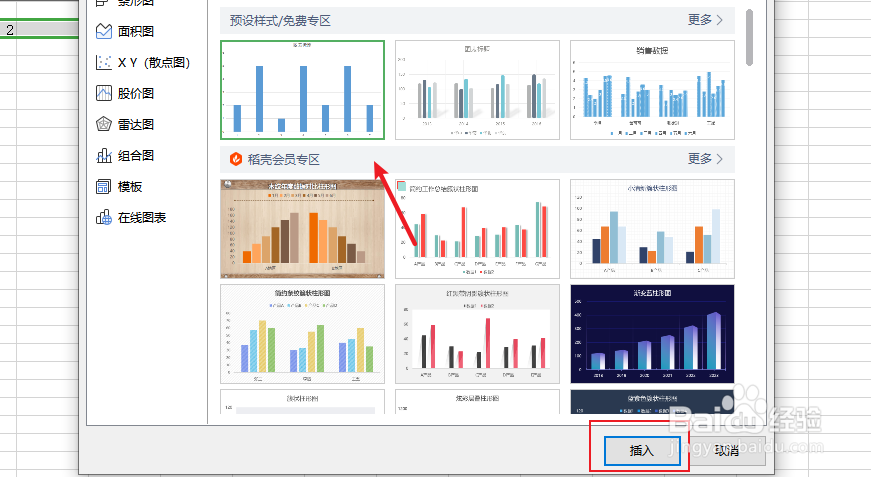This screenshot has width=871, height=477.
Task: Expand chevron next to the free zone 更多
Action: click(720, 20)
